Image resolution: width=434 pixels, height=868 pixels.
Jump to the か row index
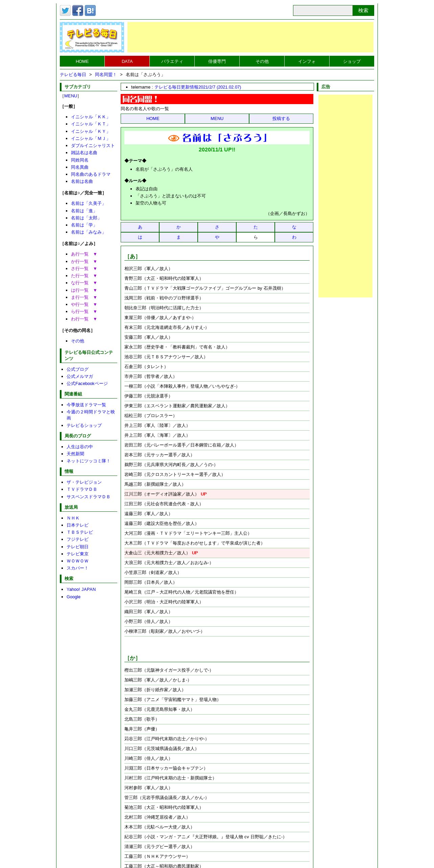[x=178, y=227]
